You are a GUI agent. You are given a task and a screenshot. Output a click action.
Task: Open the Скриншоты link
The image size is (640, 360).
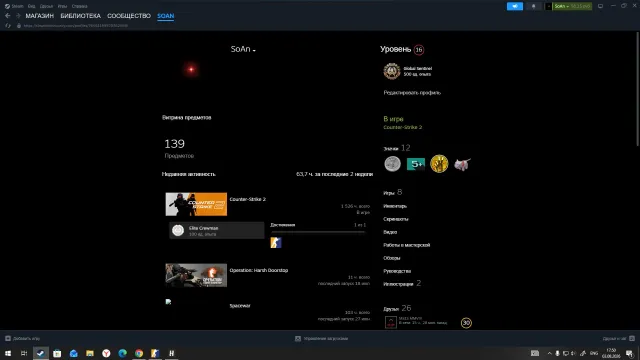point(396,219)
